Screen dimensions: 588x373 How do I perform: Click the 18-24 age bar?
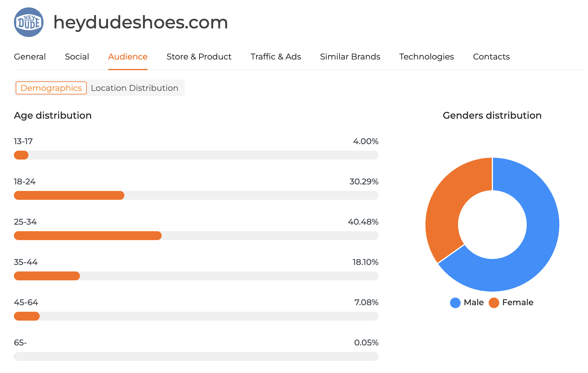coord(69,195)
